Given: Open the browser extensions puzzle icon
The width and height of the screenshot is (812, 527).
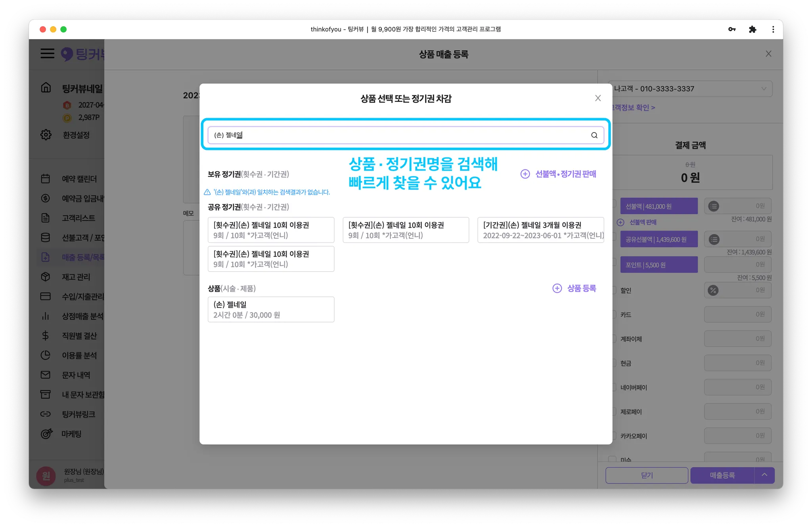Looking at the screenshot, I should coord(752,29).
